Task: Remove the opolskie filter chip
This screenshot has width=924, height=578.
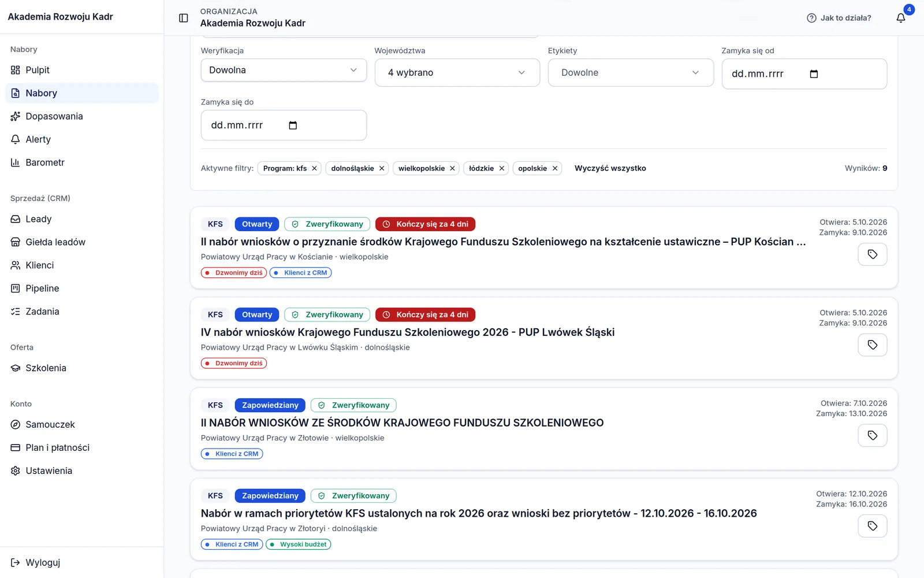Action: click(x=555, y=169)
